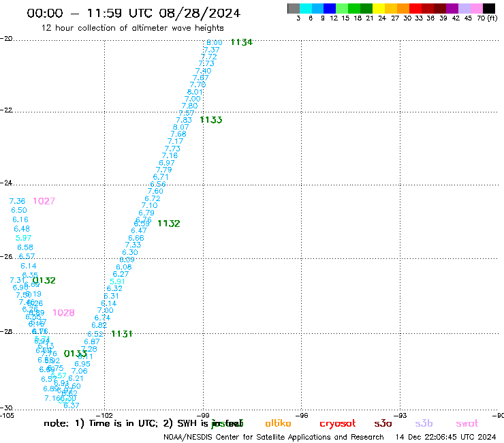Click the pink swot satellite label
Viewport: 504px width, 443px height.
(467, 424)
